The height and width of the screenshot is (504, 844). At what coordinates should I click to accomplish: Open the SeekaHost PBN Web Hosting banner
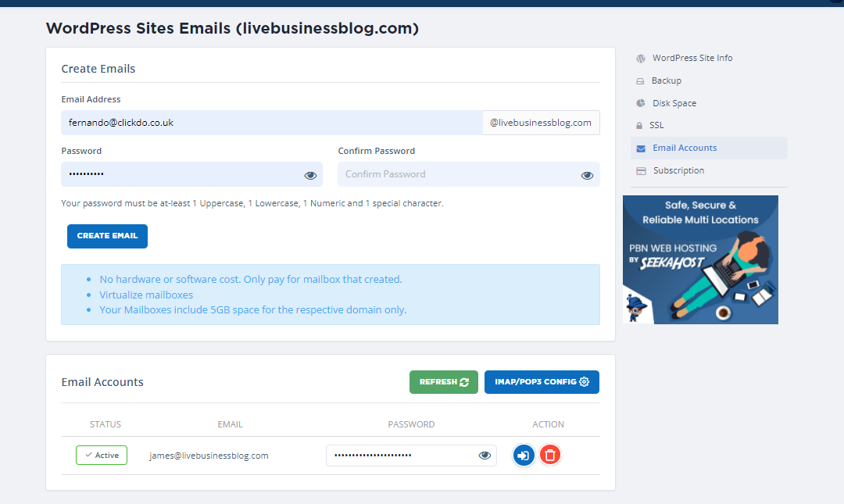coord(700,260)
